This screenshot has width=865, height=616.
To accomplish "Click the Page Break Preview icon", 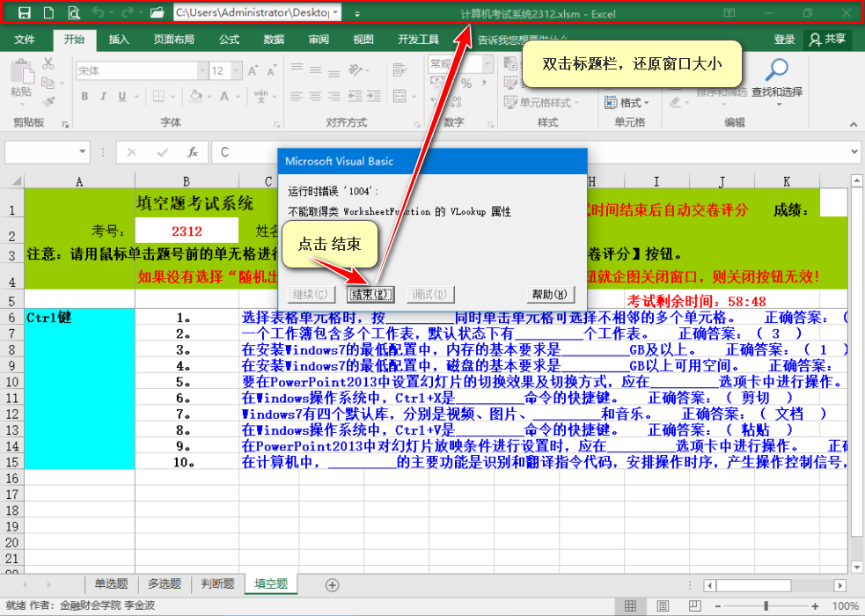I will click(x=694, y=606).
